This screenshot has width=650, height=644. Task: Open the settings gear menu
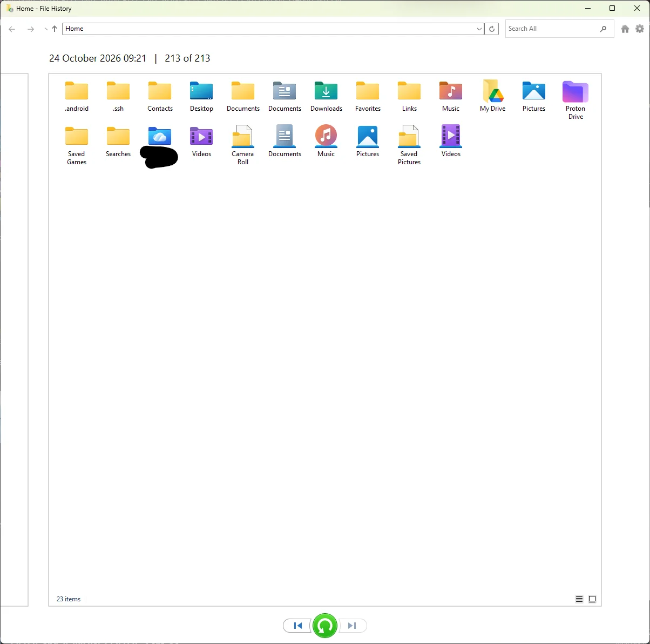[640, 29]
